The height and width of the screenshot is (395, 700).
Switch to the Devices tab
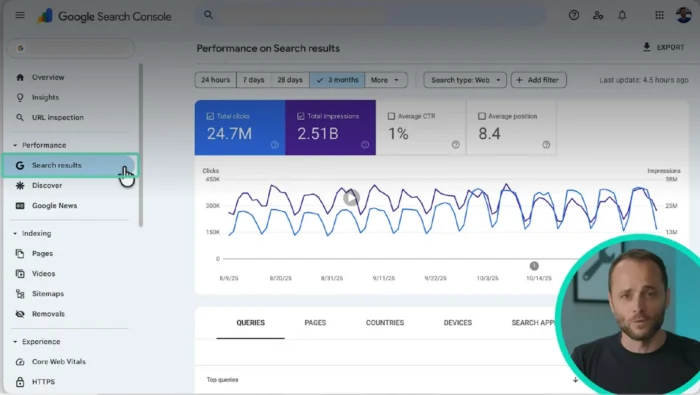[458, 323]
